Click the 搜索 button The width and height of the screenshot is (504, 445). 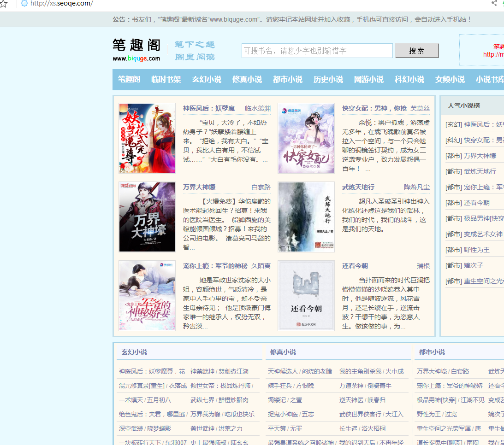[416, 51]
